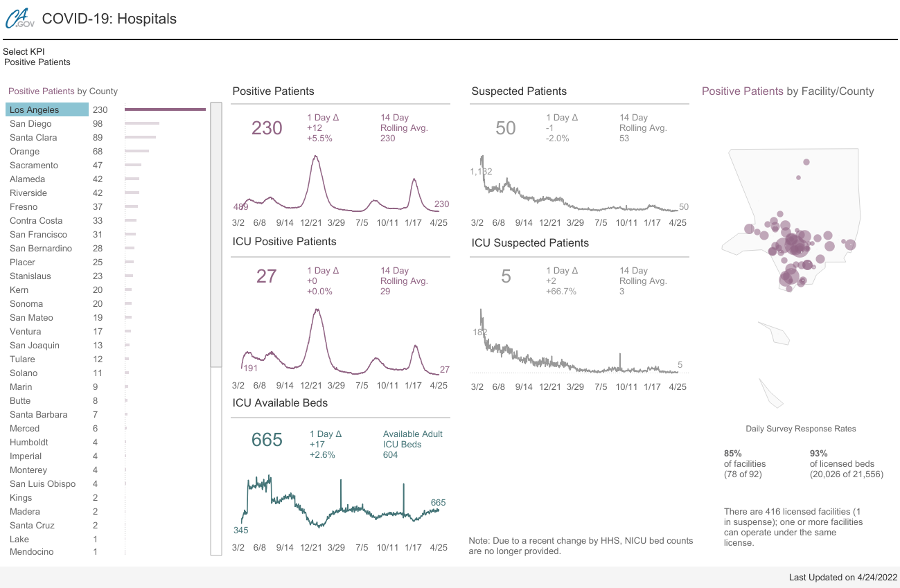Screen dimensions: 900x588
Task: Click the CA.GOV logo icon
Action: click(x=19, y=18)
